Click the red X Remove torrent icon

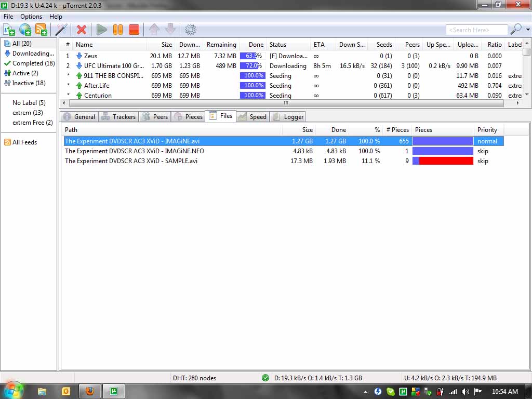(x=82, y=30)
